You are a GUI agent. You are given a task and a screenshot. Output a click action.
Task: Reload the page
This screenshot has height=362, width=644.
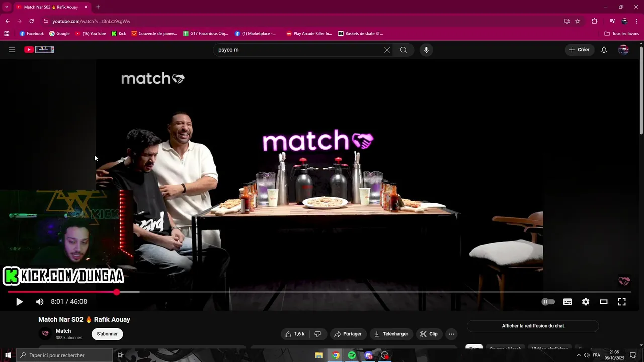coord(31,21)
